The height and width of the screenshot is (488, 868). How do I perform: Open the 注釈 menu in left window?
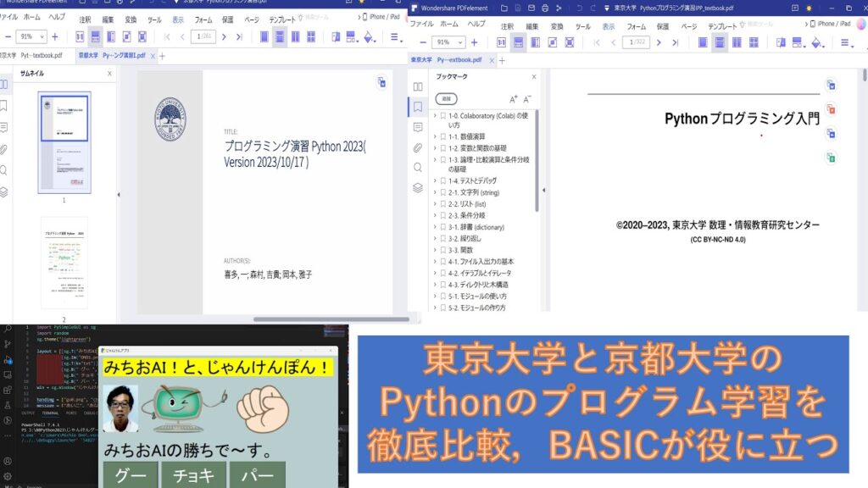[x=85, y=19]
